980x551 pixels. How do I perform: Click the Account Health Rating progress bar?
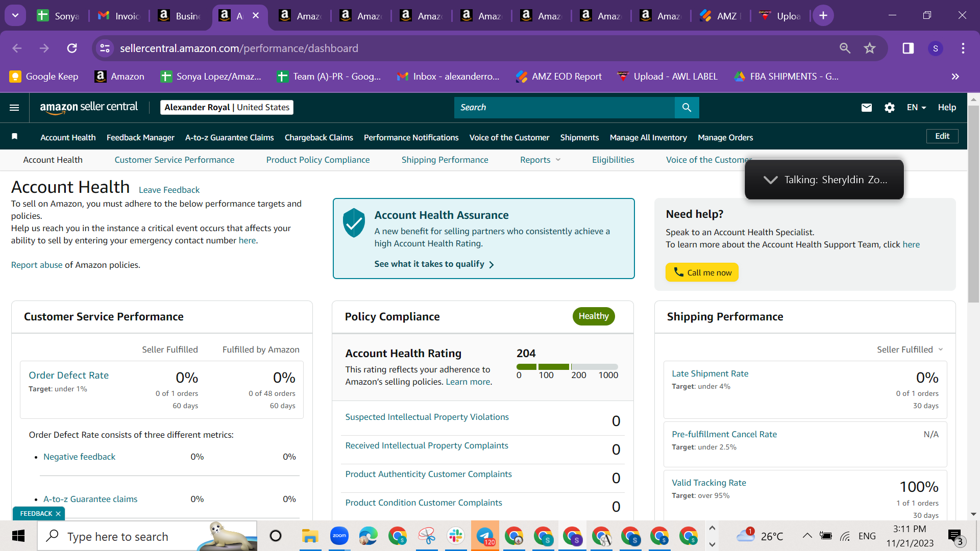coord(567,366)
